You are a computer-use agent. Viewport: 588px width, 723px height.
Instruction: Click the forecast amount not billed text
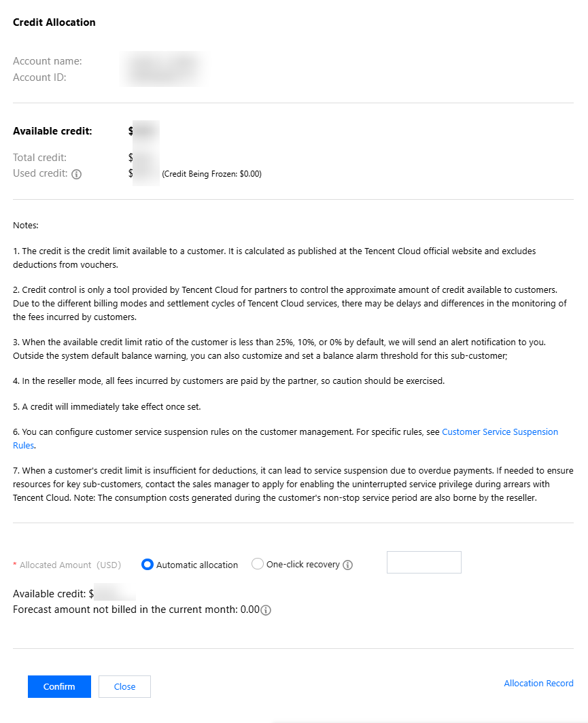[x=136, y=610]
